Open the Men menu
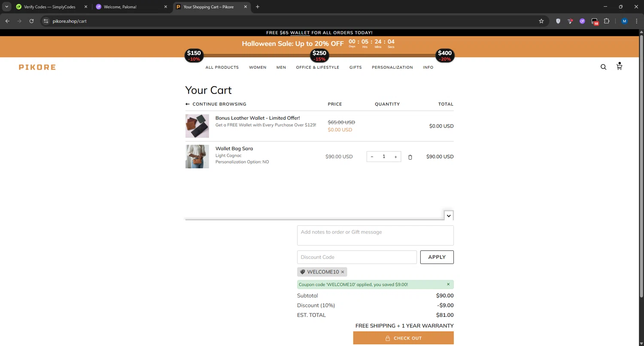Viewport: 644px width, 346px height. 281,67
